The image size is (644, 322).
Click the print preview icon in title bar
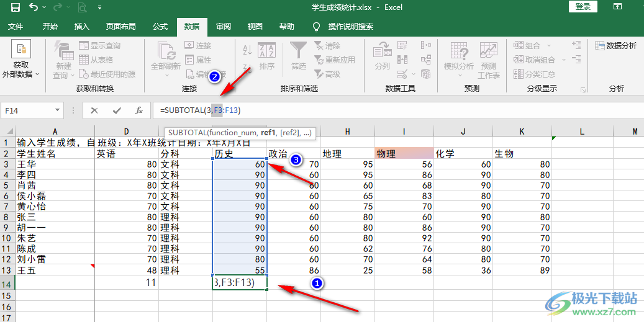pyautogui.click(x=82, y=7)
